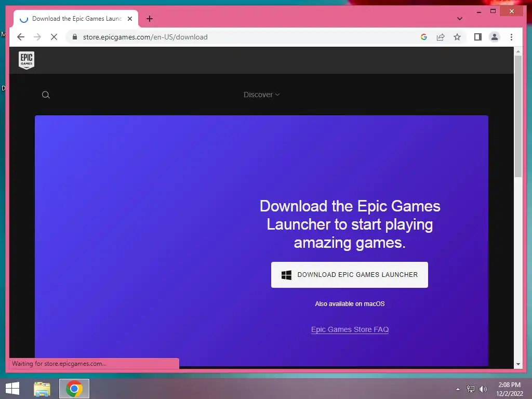
Task: Open a new tab with plus button
Action: coord(150,19)
